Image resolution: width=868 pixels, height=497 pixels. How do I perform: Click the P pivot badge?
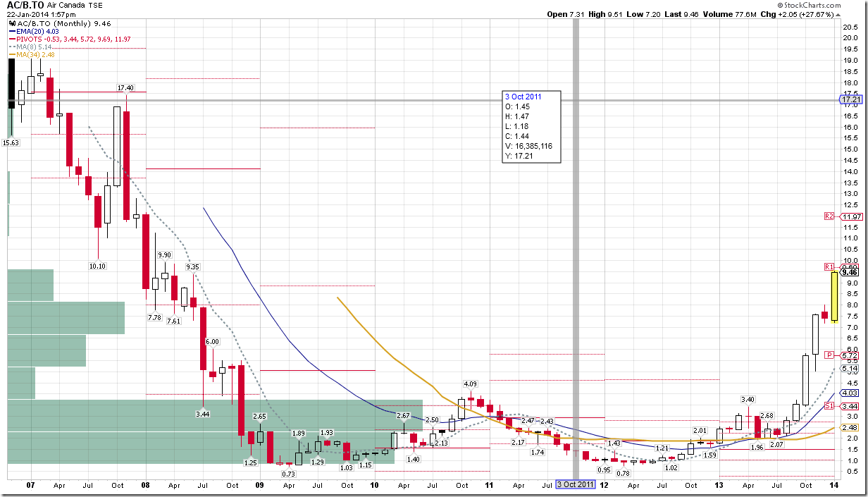point(829,355)
